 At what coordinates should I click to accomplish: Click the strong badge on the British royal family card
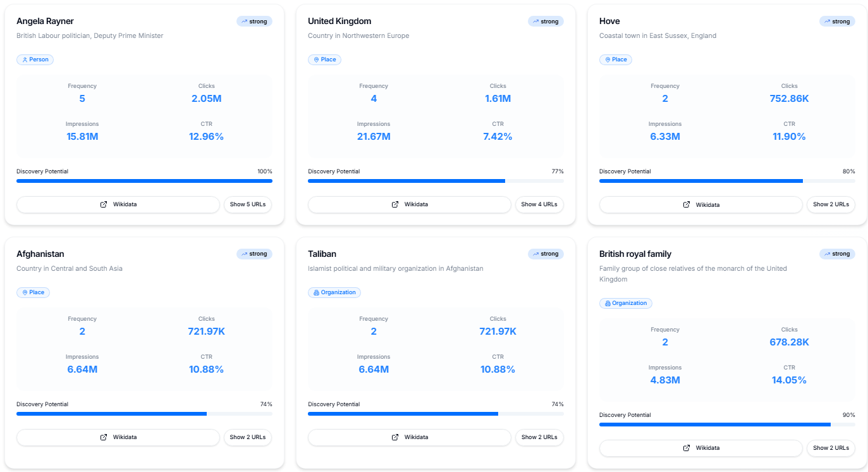(x=837, y=254)
